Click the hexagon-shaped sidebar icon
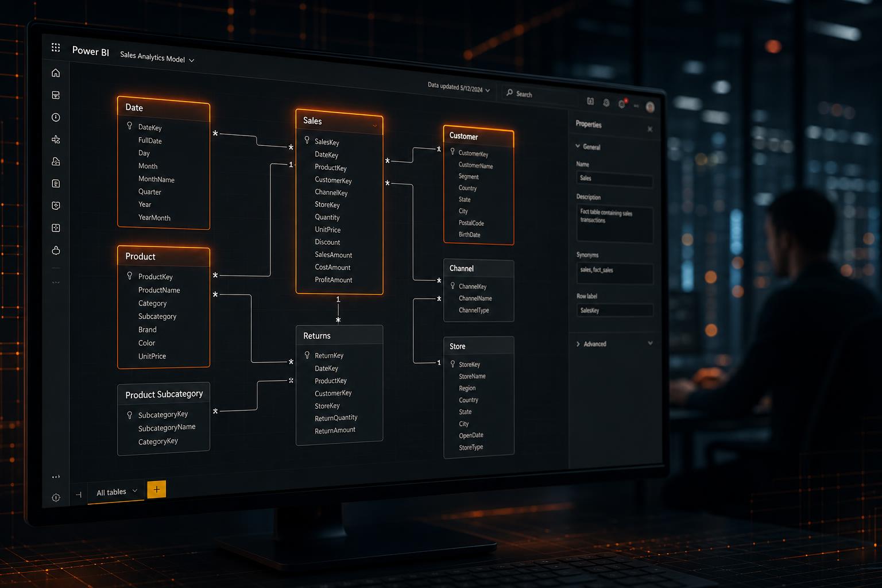The width and height of the screenshot is (882, 588). pos(56,206)
